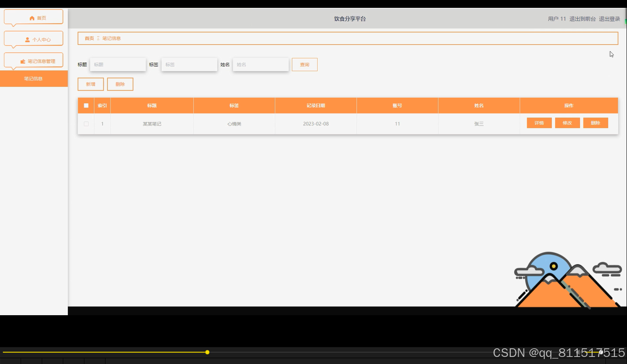Click the 张三 name cell

(479, 124)
